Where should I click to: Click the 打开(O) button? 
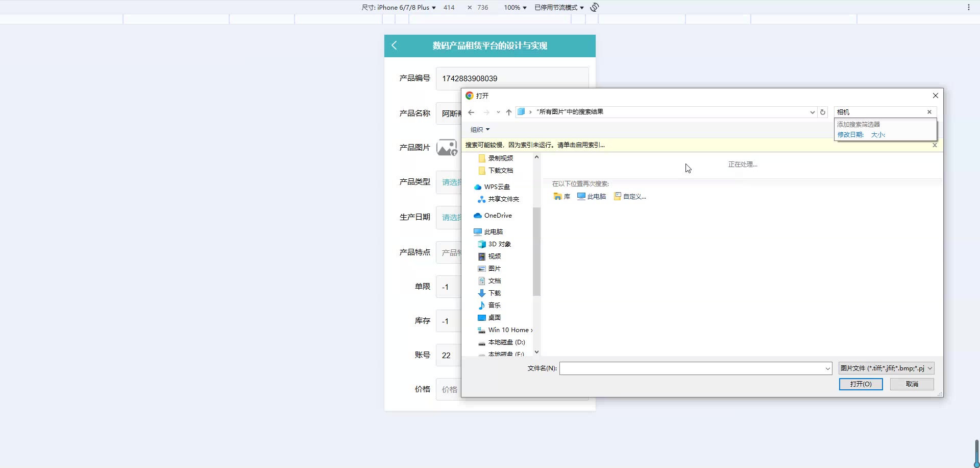[861, 384]
